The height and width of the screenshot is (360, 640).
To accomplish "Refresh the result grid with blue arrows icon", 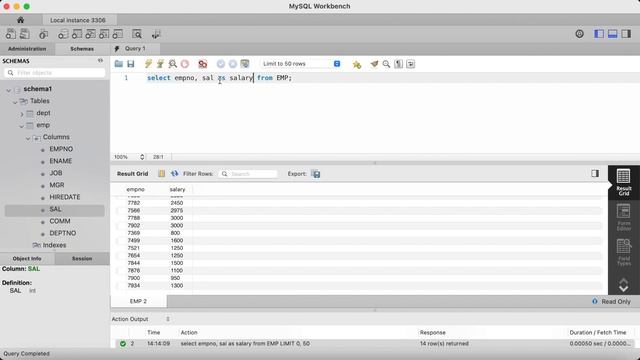I will [x=175, y=173].
